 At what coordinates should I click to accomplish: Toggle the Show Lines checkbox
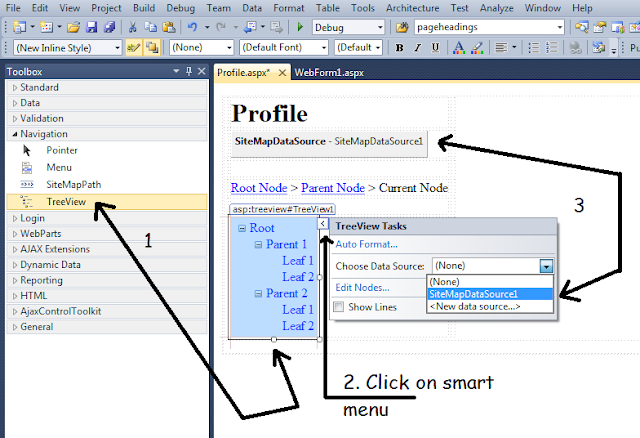338,307
